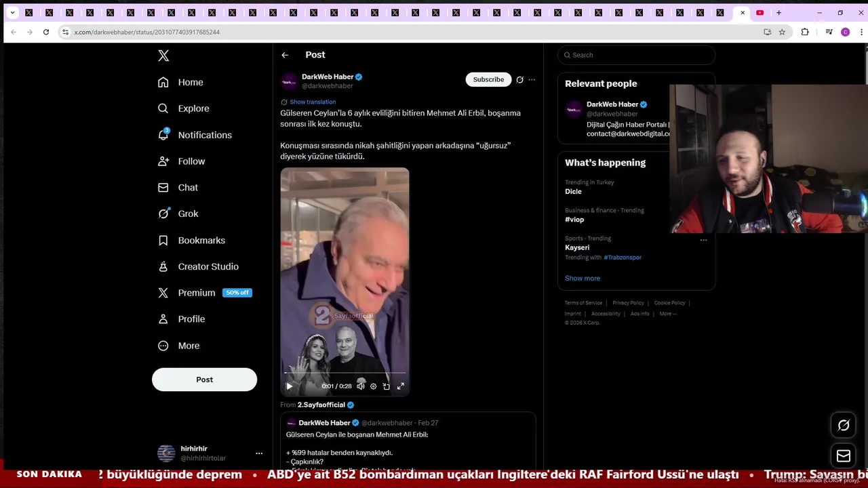Open the media control toolbar icon
The height and width of the screenshot is (488, 868).
(x=829, y=32)
